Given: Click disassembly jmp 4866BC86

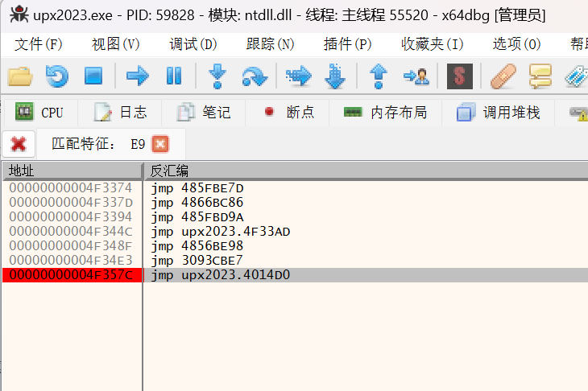Looking at the screenshot, I should [197, 203].
